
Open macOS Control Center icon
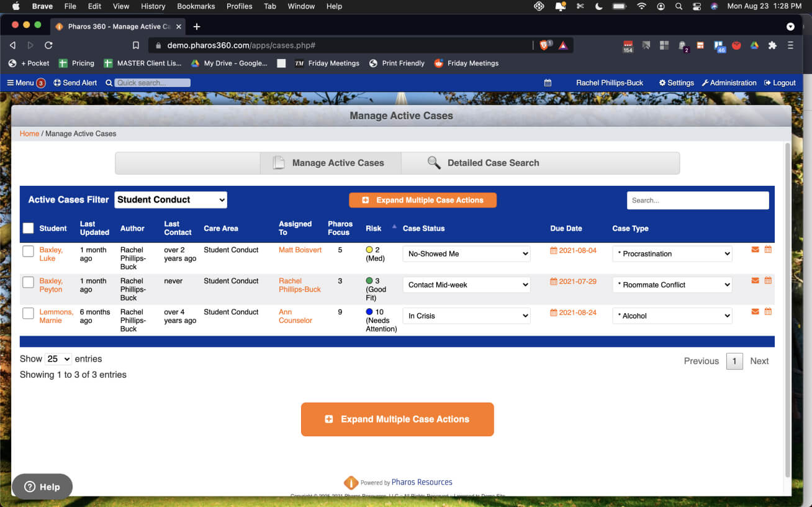pyautogui.click(x=697, y=6)
